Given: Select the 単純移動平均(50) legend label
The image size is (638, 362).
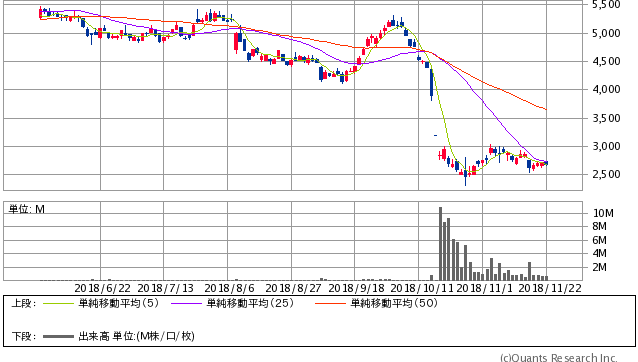Looking at the screenshot, I should [394, 303].
